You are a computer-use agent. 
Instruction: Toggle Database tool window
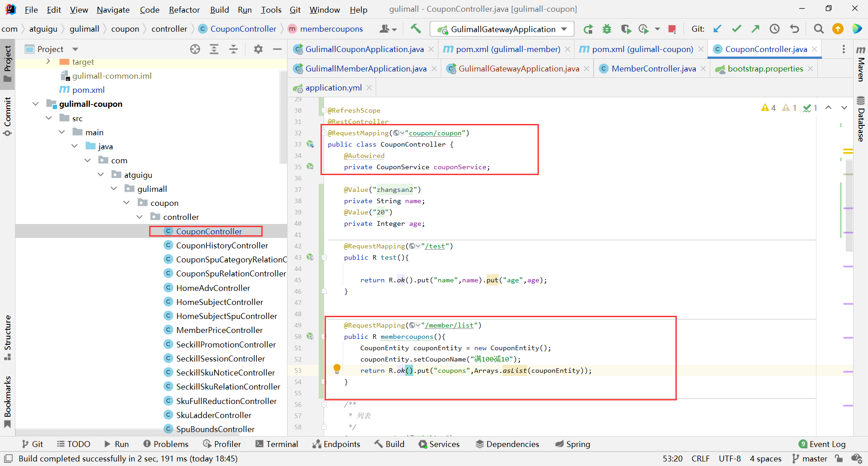tap(861, 119)
